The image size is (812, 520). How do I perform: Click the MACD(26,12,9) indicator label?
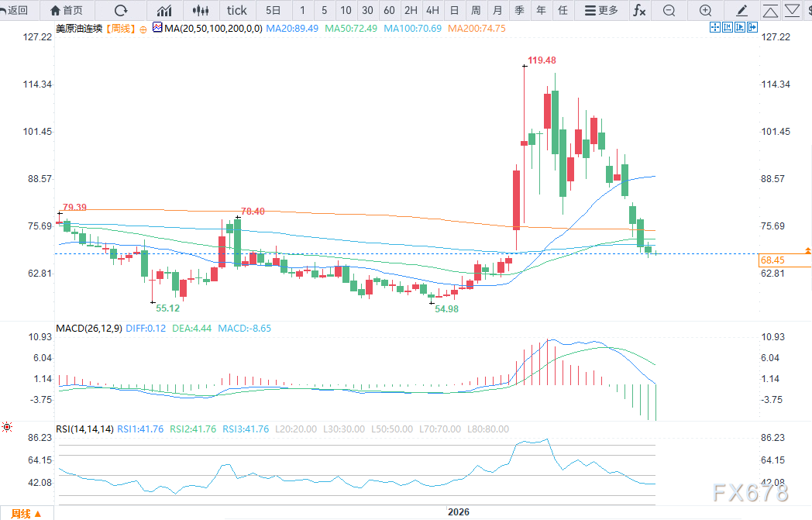coord(89,329)
